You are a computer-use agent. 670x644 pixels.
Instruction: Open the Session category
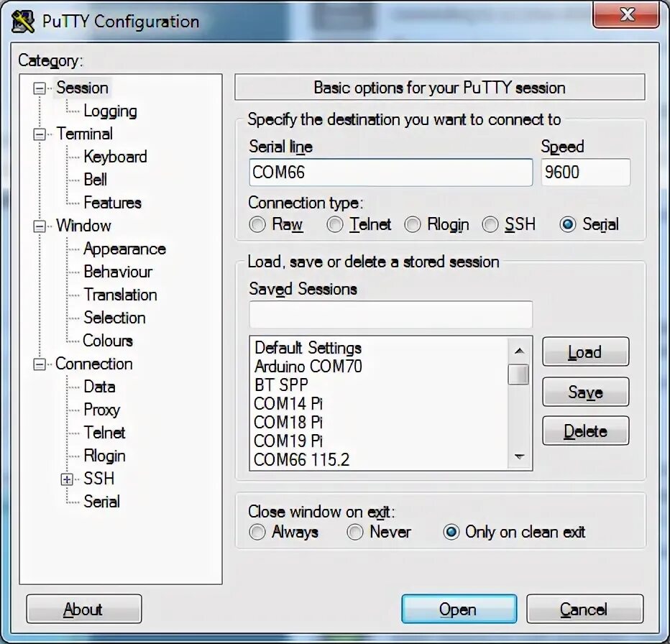[x=82, y=88]
